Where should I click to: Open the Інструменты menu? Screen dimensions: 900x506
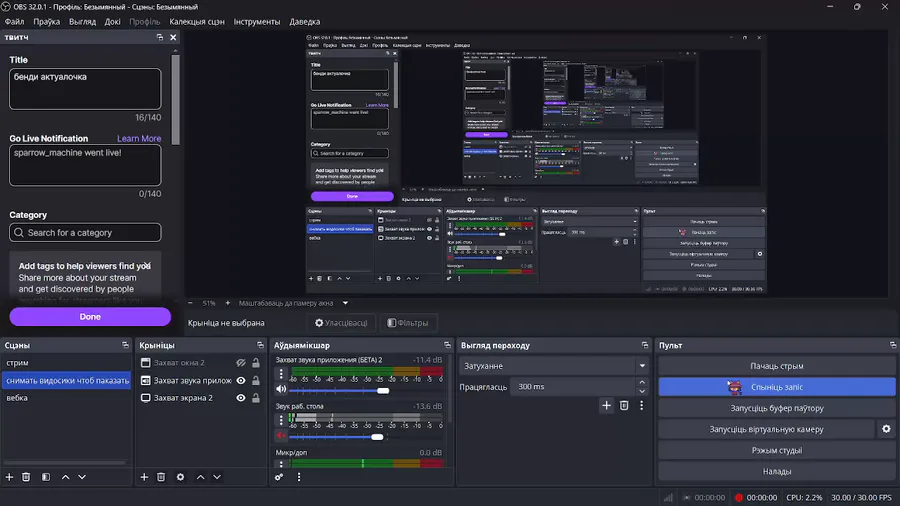coord(257,22)
